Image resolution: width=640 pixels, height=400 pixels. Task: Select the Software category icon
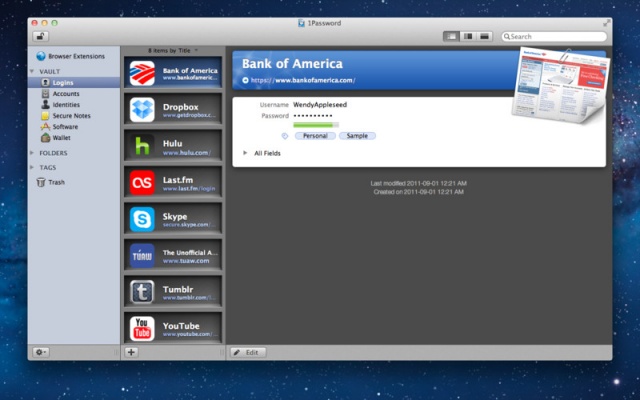pyautogui.click(x=45, y=127)
